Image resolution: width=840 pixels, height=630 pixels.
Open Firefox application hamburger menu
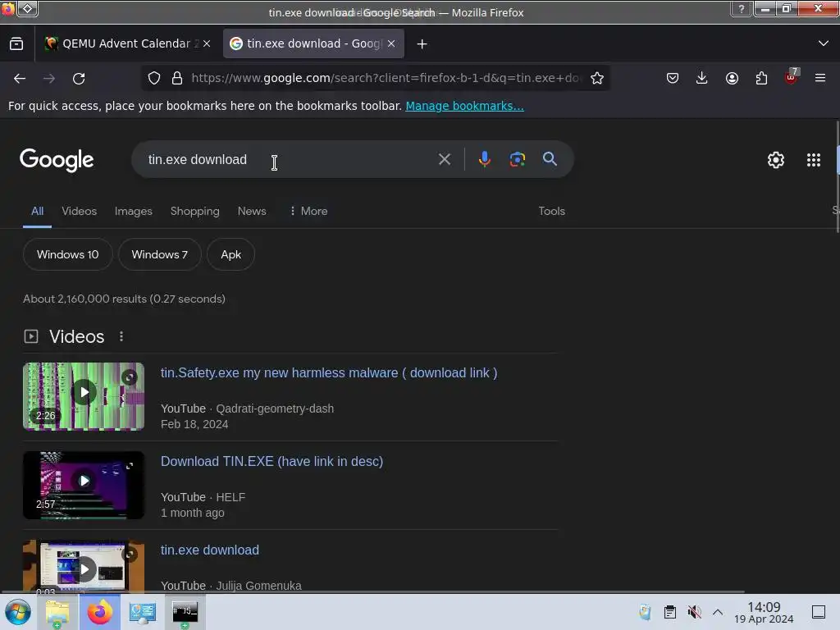pos(820,78)
